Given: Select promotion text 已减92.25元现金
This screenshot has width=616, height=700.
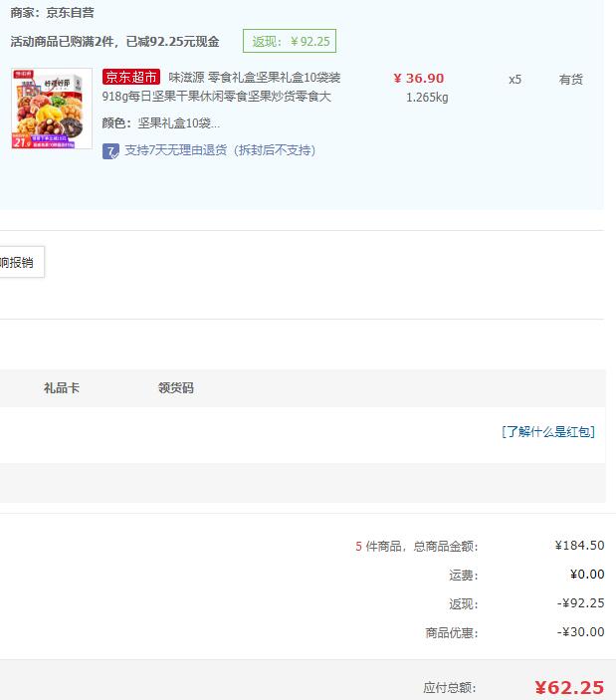Looking at the screenshot, I should pos(172,42).
